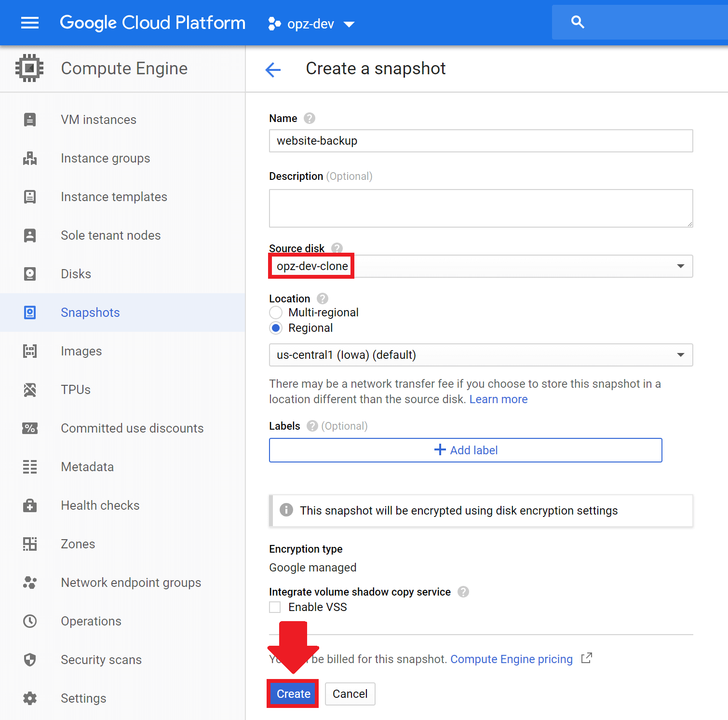Select the Regional location option
728x720 pixels.
[x=276, y=328]
